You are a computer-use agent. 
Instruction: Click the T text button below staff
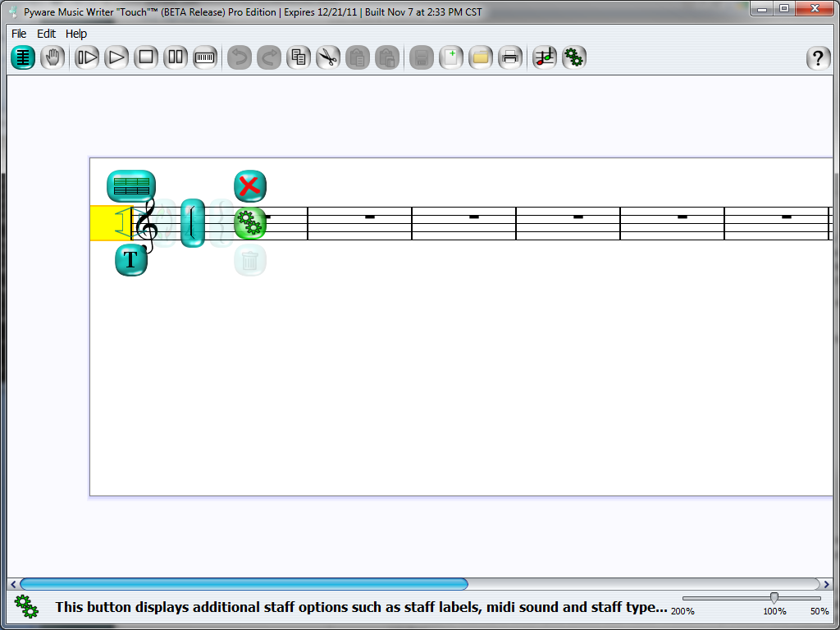[x=131, y=260]
